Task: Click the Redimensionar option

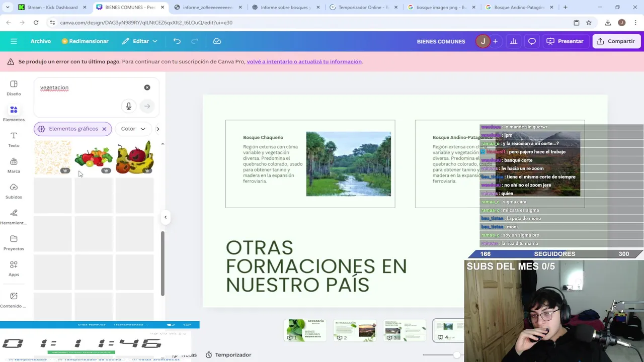Action: click(85, 41)
